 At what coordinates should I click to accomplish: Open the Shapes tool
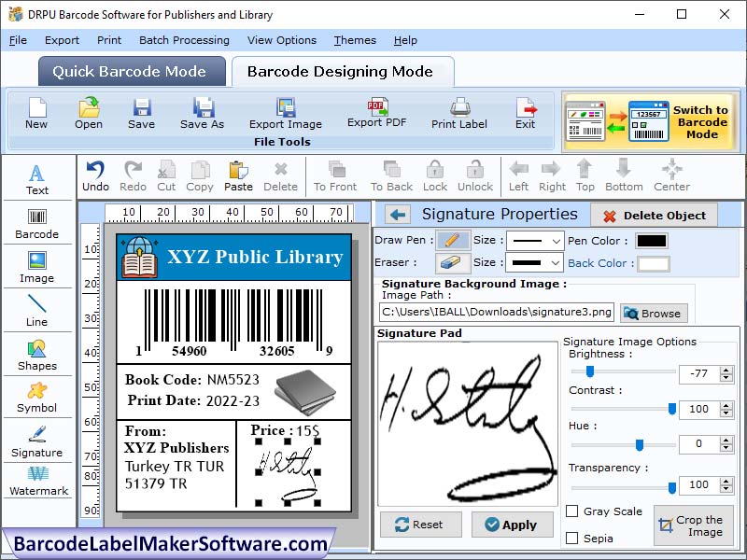37,352
